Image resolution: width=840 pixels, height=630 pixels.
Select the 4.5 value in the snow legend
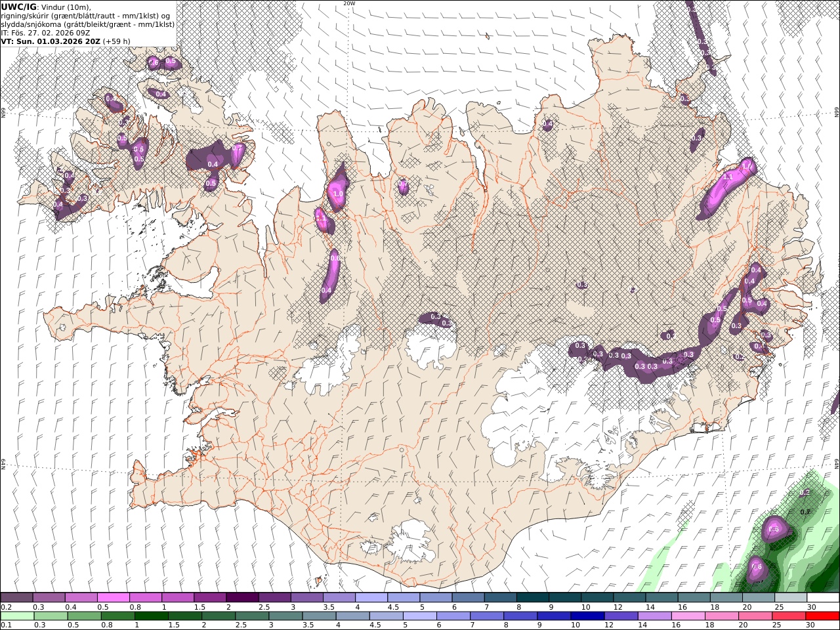[394, 607]
